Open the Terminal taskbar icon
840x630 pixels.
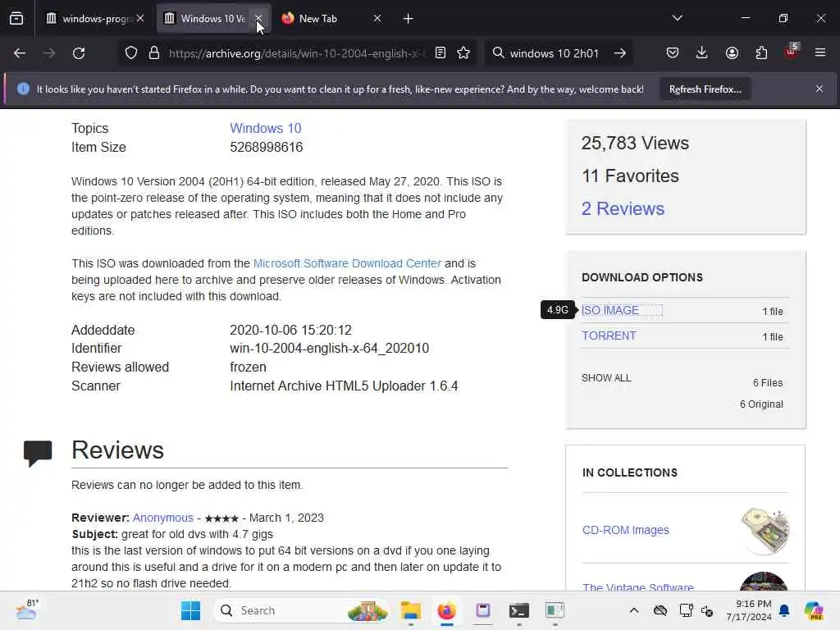(x=519, y=610)
